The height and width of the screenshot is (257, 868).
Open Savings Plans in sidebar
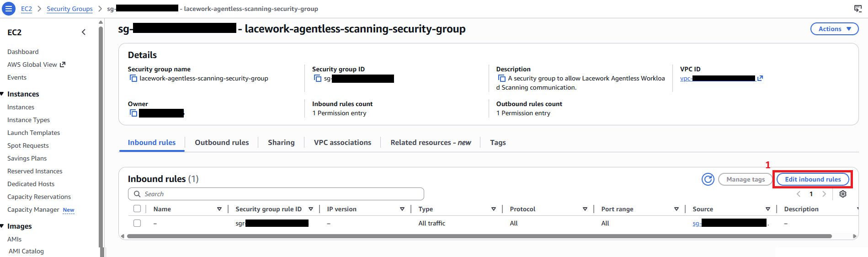(27, 158)
